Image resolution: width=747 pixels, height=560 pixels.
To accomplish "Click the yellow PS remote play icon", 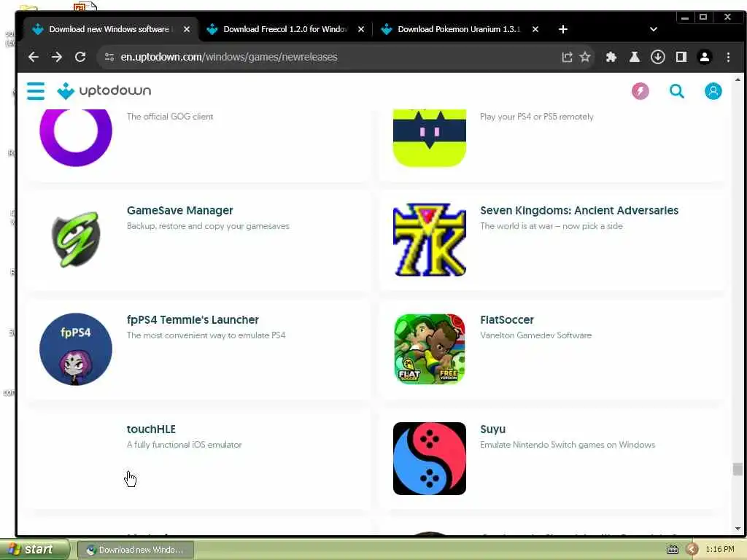I will coord(429,138).
